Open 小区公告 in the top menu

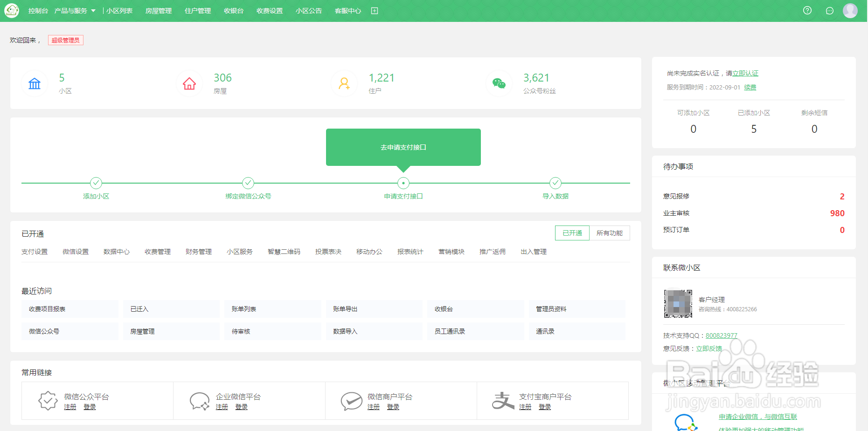pyautogui.click(x=309, y=11)
